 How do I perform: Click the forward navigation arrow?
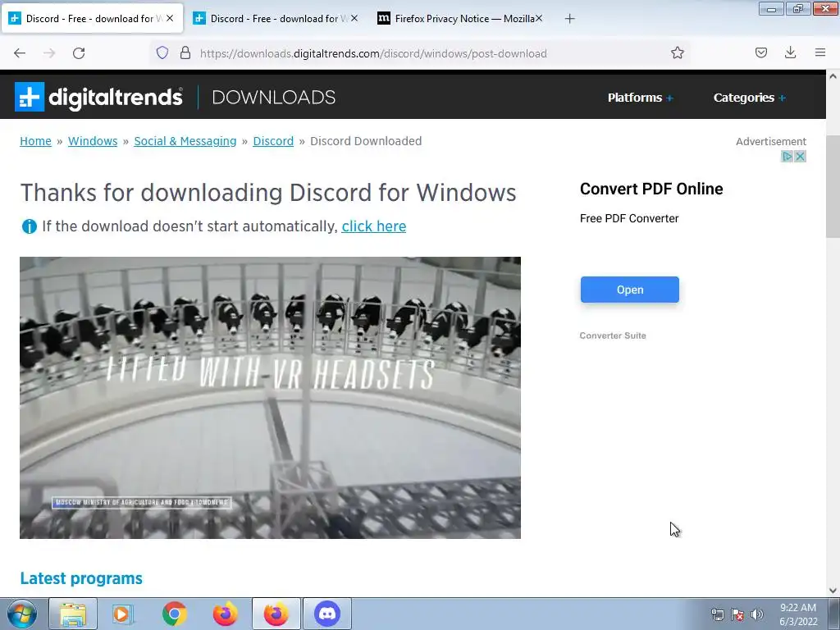point(49,53)
